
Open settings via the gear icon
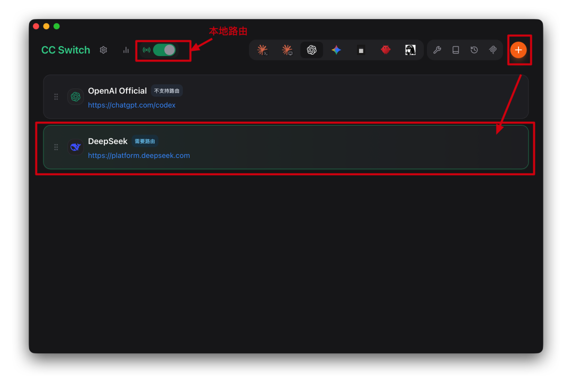click(x=103, y=50)
